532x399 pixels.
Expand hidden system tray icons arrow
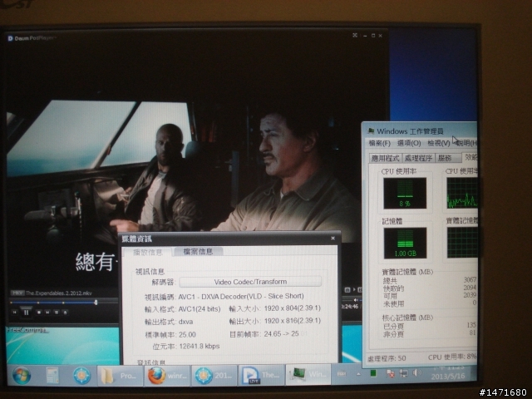358,374
